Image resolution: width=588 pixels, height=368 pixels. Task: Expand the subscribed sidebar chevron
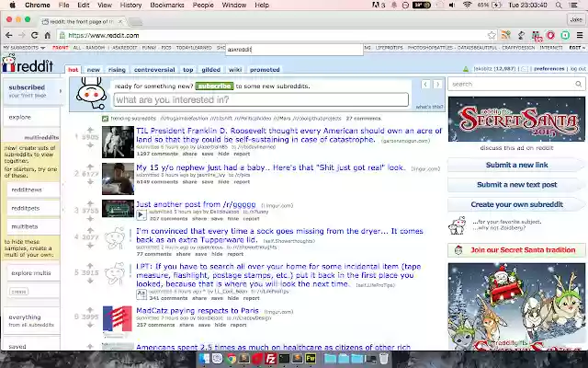[60, 91]
